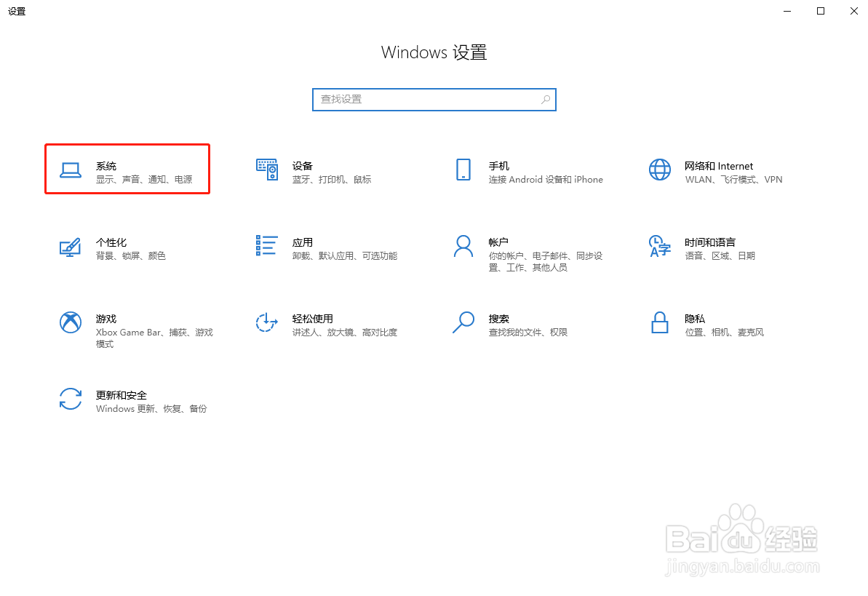
Task: Open 更新和安全 settings title
Action: coord(122,395)
